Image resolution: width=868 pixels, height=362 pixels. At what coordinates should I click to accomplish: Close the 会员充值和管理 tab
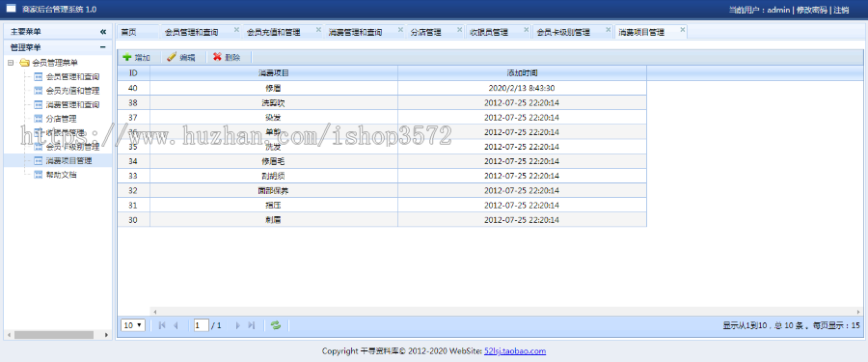click(318, 29)
